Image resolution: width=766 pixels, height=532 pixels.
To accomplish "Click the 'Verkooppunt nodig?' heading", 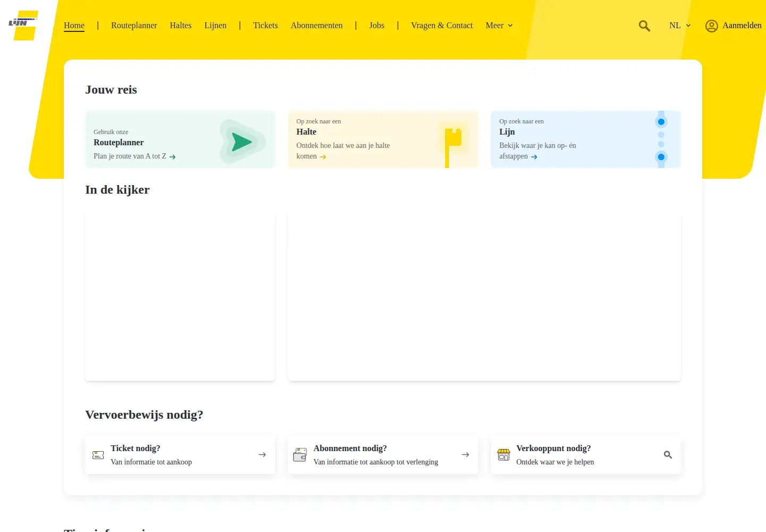I will point(554,448).
